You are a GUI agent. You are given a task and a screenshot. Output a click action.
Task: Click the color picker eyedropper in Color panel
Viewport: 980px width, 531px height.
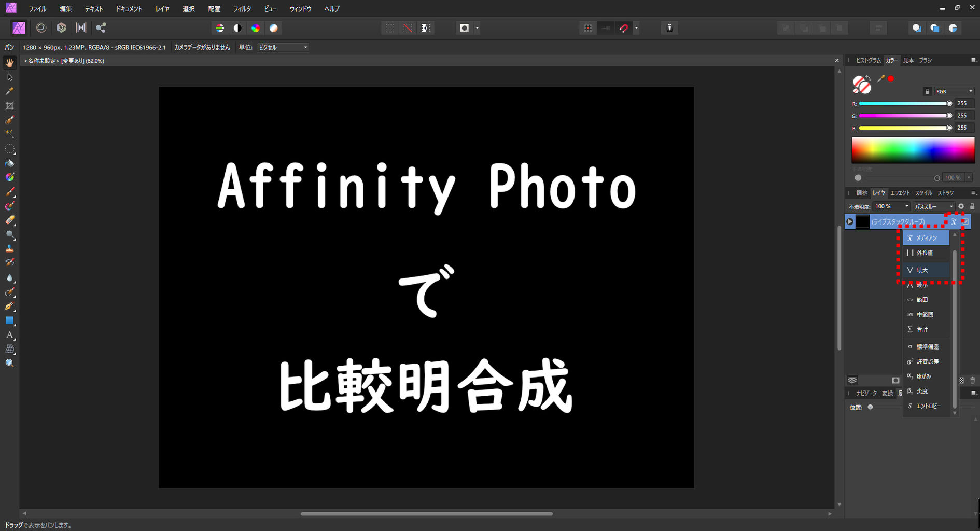pos(880,79)
